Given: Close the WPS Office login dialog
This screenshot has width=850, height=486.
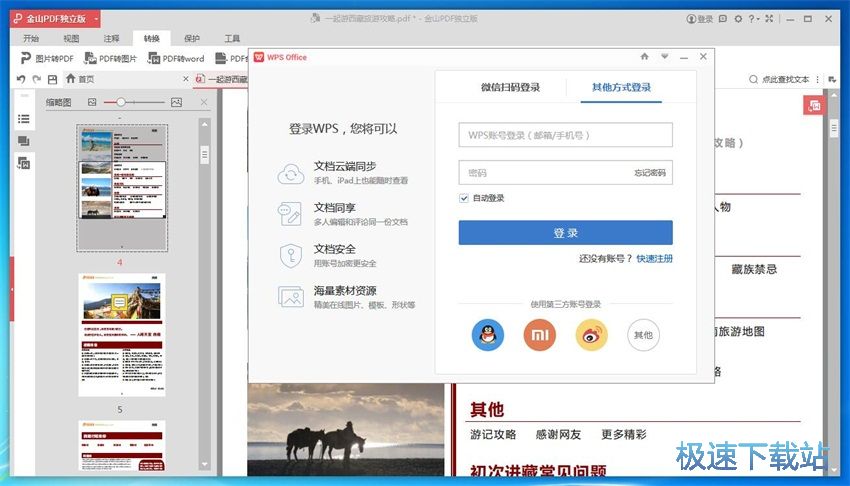Looking at the screenshot, I should (x=703, y=56).
